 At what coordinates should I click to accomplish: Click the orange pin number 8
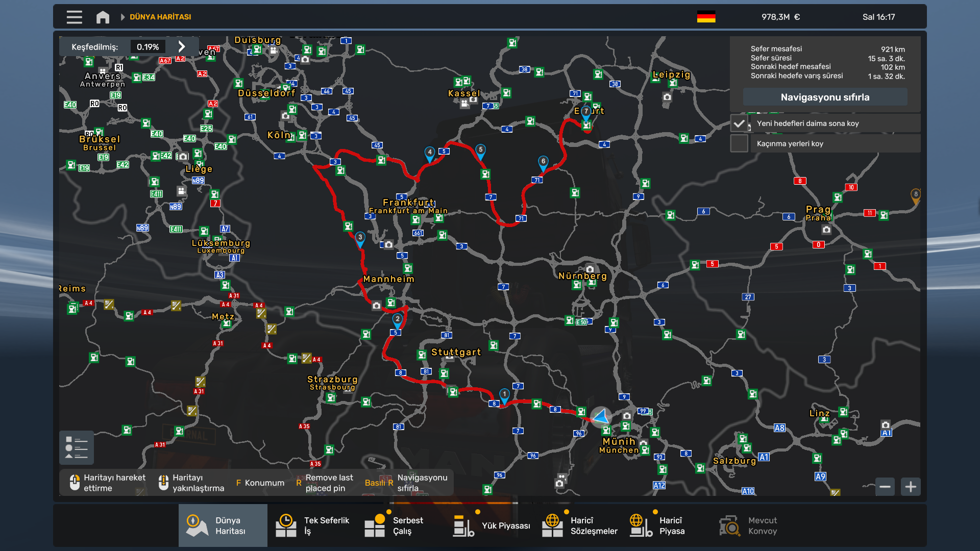[x=916, y=196]
